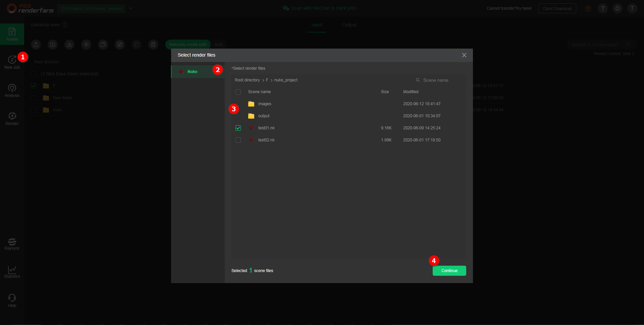The width and height of the screenshot is (644, 325).
Task: Check the test02.nk checkbox
Action: tap(238, 140)
